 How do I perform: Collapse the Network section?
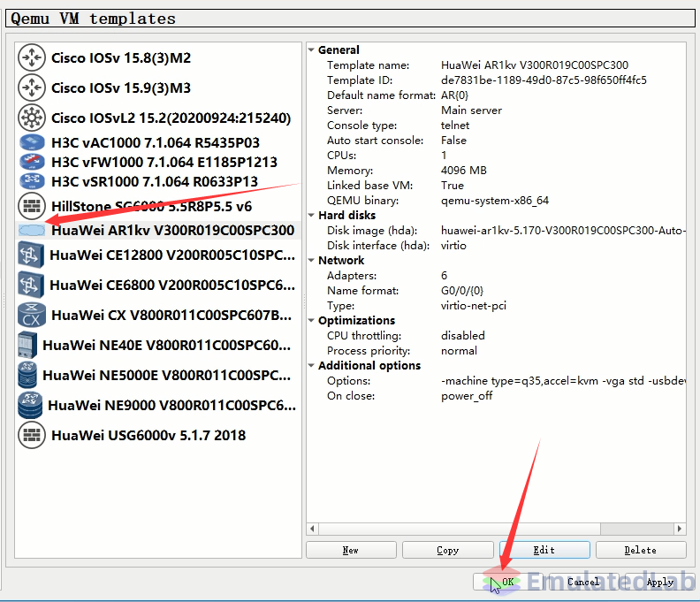tap(312, 261)
